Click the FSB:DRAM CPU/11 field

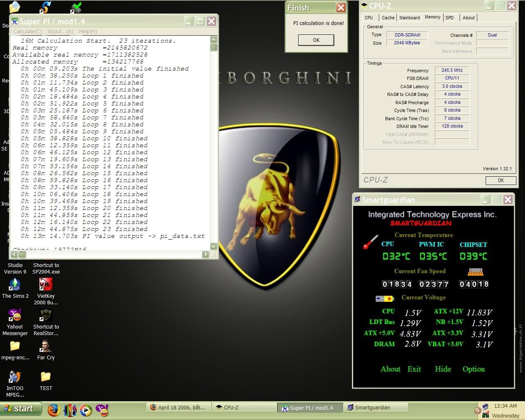pyautogui.click(x=452, y=78)
